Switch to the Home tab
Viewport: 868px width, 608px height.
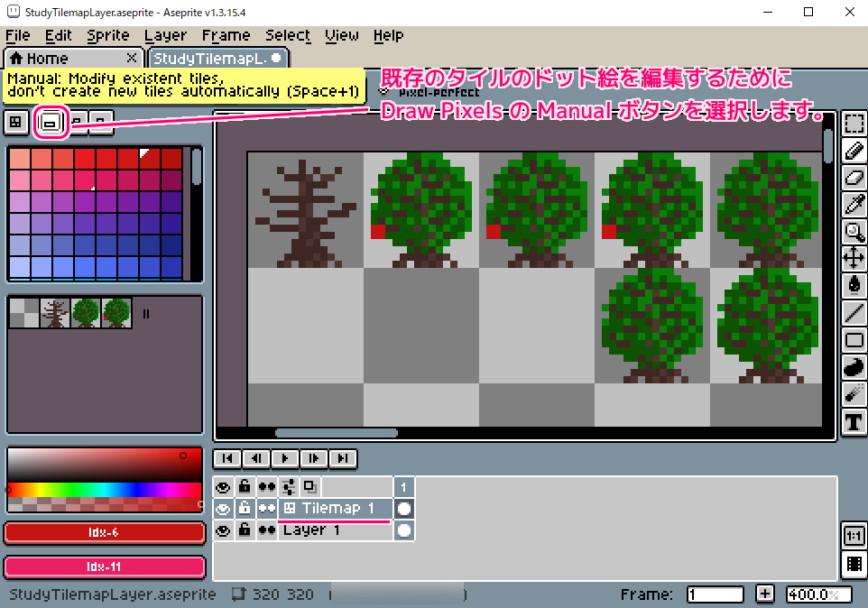point(39,58)
